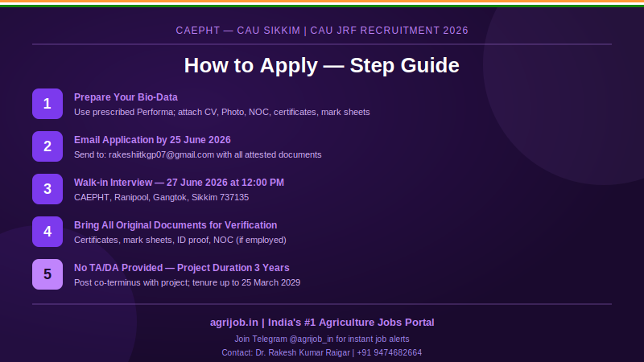The width and height of the screenshot is (644, 362).
Task: Select 'No TA/DA Provided — Project Duration' title
Action: (182, 268)
